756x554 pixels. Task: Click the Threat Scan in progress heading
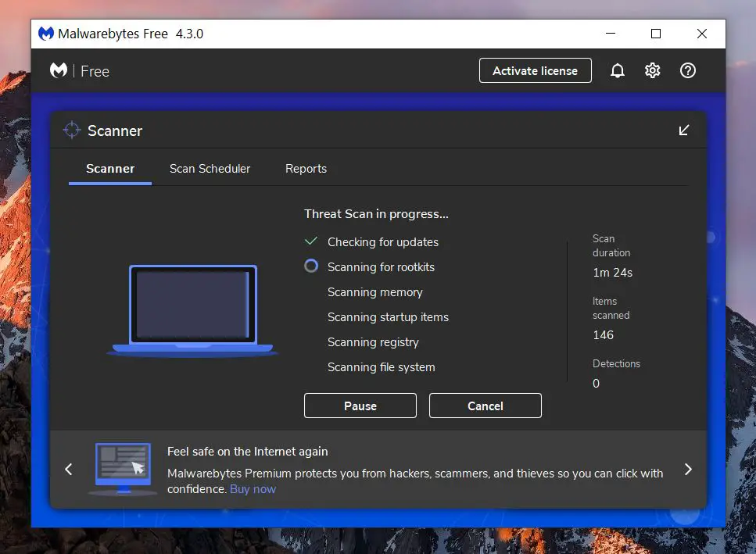[x=376, y=214]
